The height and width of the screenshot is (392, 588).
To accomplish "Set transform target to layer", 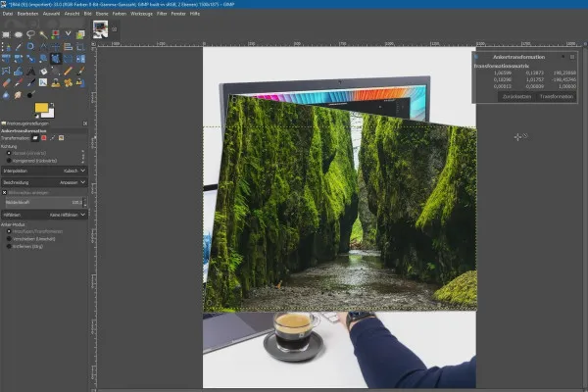I will pyautogui.click(x=35, y=138).
